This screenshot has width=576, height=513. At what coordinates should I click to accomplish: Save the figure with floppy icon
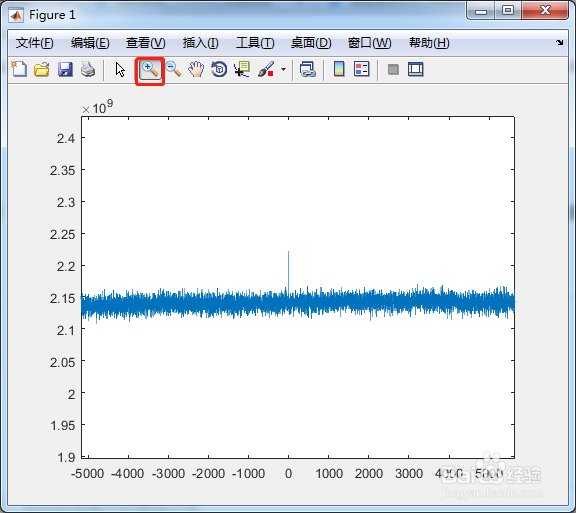coord(65,69)
